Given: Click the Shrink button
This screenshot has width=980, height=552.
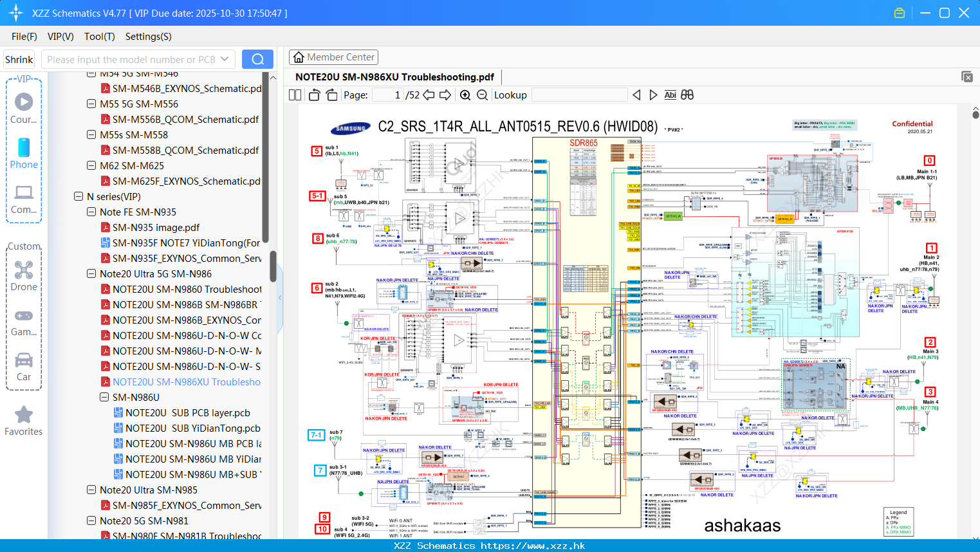Looking at the screenshot, I should click(19, 59).
